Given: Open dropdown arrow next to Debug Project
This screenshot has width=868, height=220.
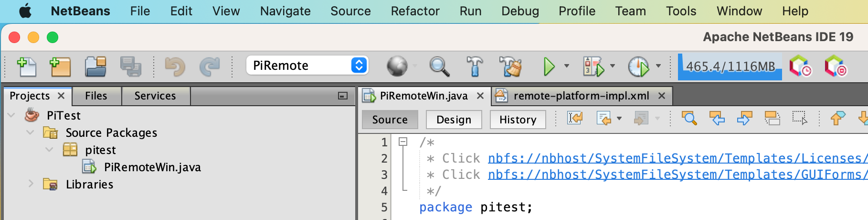Looking at the screenshot, I should [613, 66].
